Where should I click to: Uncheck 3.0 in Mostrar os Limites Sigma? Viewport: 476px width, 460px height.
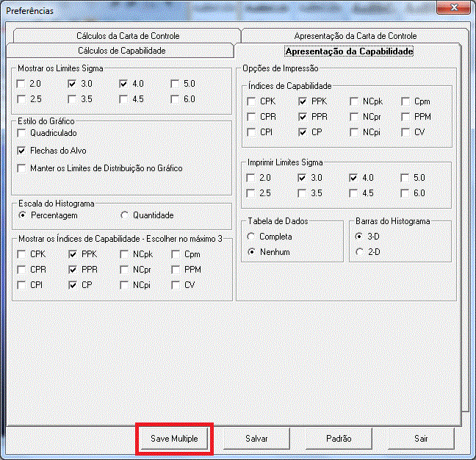tap(72, 84)
